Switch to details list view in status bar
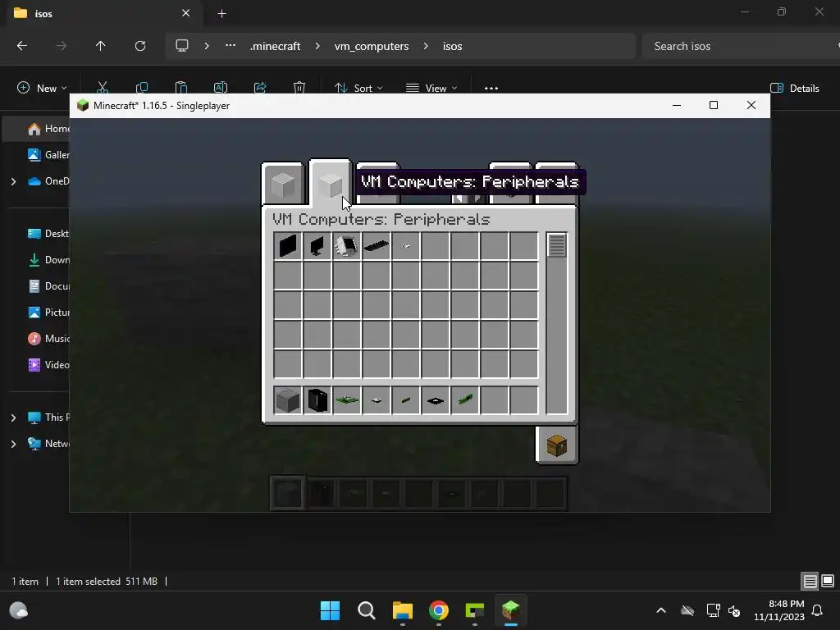Viewport: 840px width, 630px height. coord(810,581)
